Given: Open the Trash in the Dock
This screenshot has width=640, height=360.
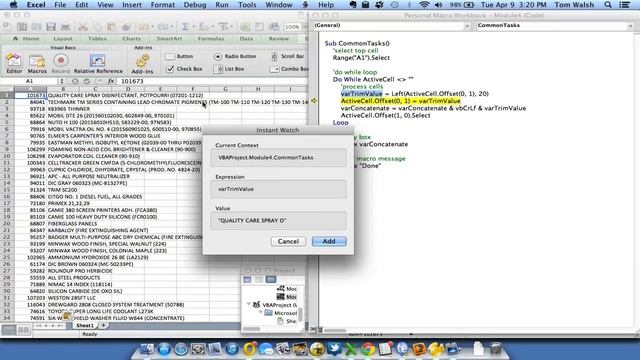Looking at the screenshot, I should (495, 349).
